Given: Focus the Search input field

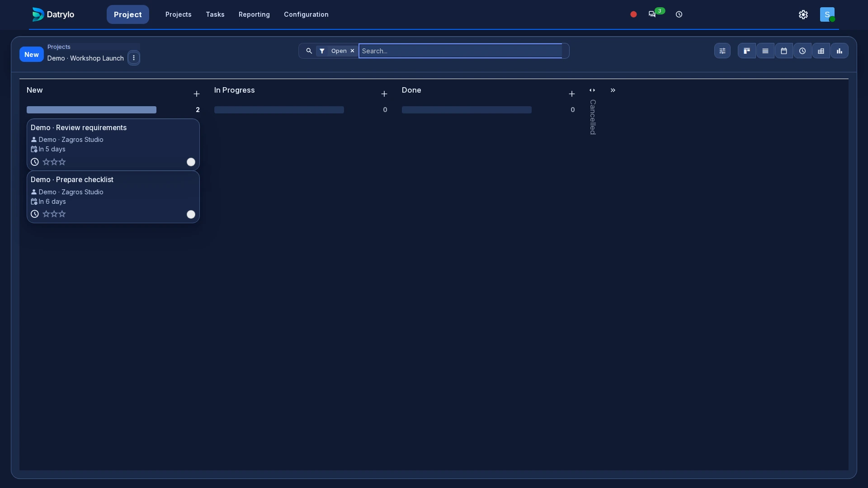Looking at the screenshot, I should pos(460,51).
